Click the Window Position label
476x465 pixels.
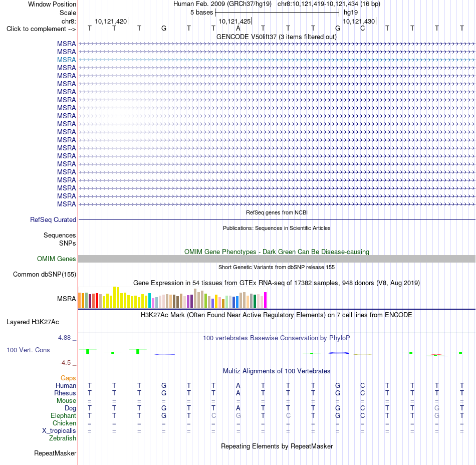pyautogui.click(x=52, y=4)
